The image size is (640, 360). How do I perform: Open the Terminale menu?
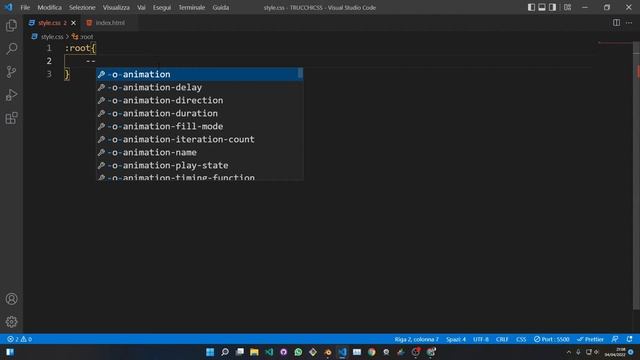pos(191,7)
